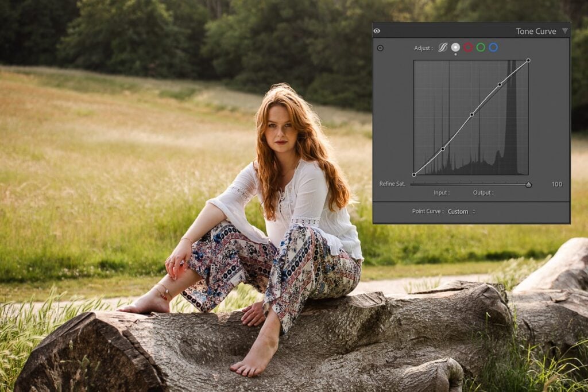588x392 pixels.
Task: Select the red channel curve icon
Action: pyautogui.click(x=467, y=48)
